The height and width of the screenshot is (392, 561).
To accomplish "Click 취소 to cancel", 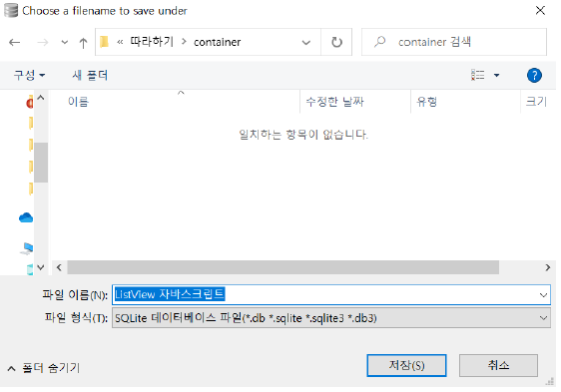I will 498,365.
